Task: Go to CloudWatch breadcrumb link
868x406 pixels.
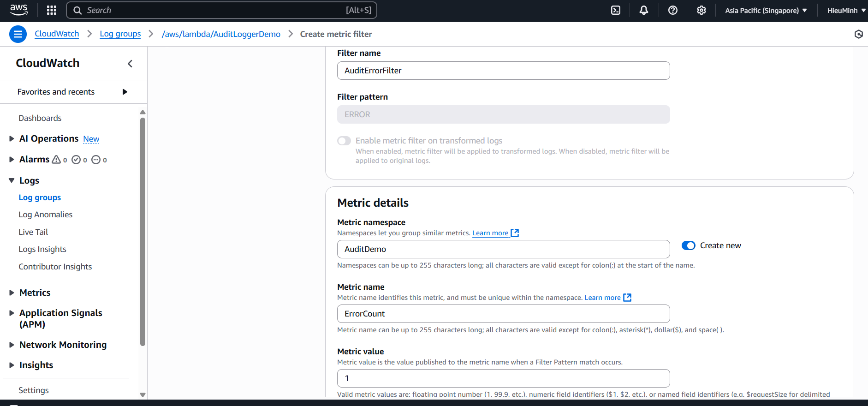Action: tap(57, 34)
